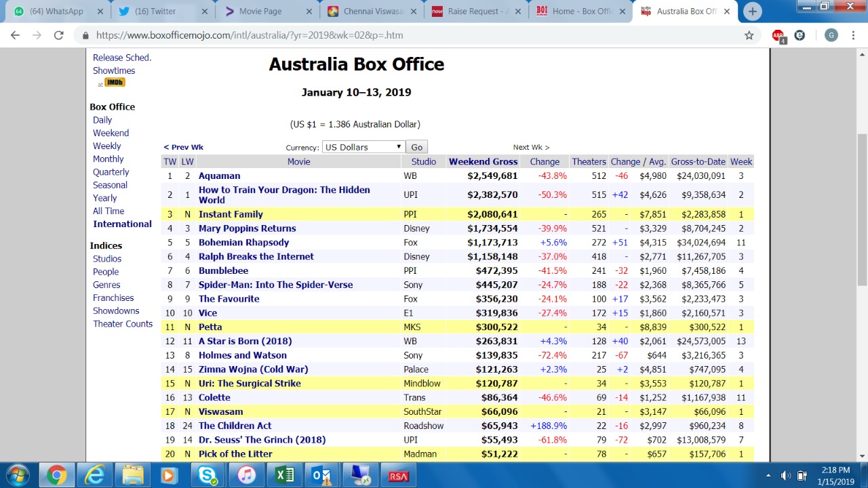Reload the Box Office Mojo page
The image size is (868, 488).
(58, 35)
